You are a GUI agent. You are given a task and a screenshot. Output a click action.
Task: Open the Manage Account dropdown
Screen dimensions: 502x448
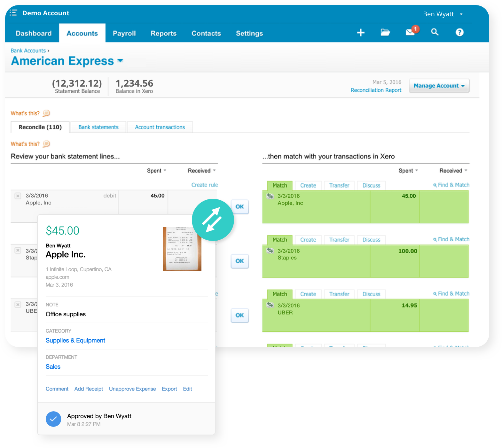(439, 86)
